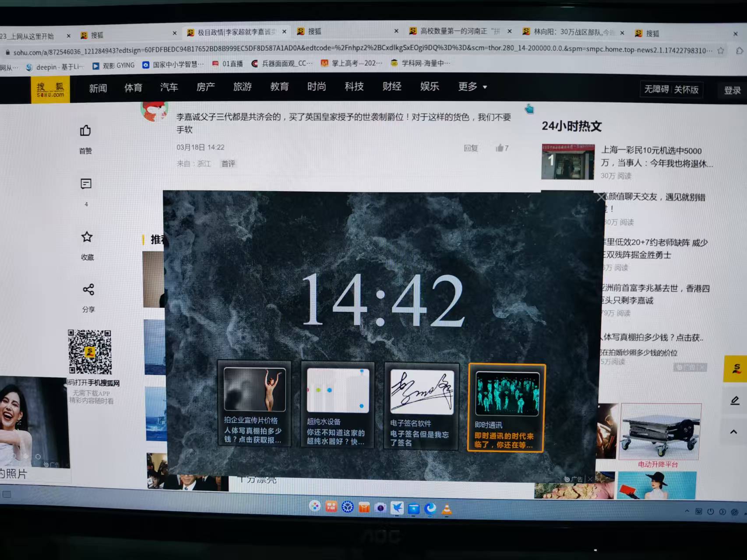
Task: Click the 分享 share icon
Action: coord(88,289)
